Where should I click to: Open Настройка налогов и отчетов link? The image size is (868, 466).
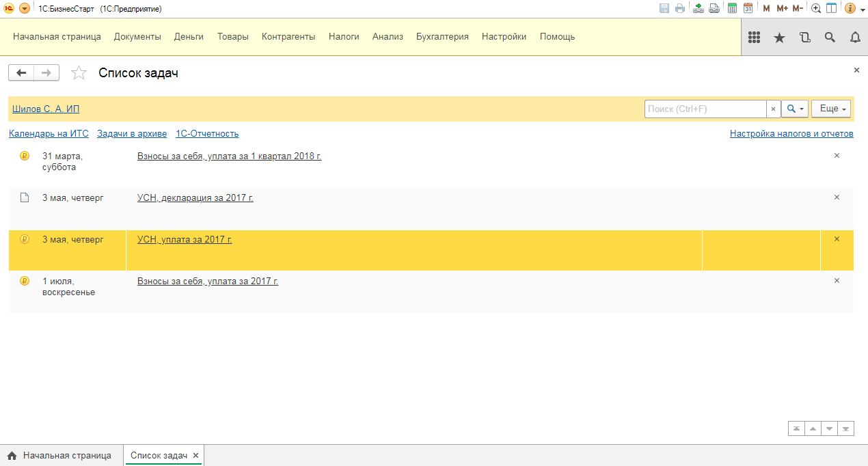(x=791, y=134)
